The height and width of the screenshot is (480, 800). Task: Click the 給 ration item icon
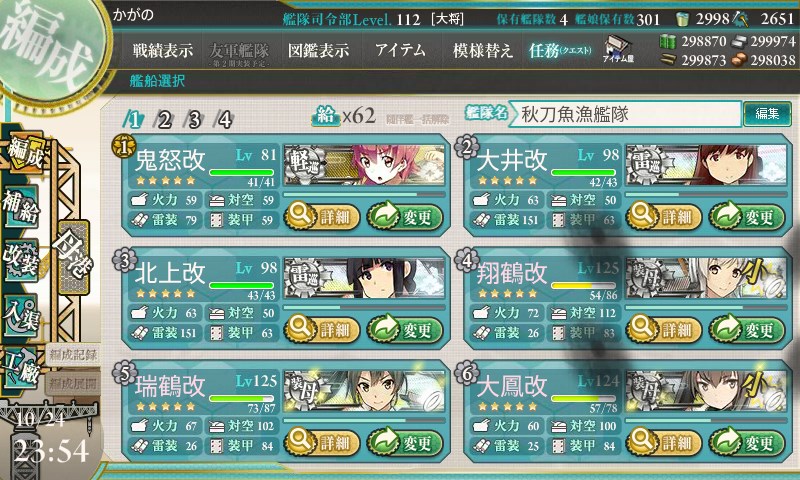(326, 116)
